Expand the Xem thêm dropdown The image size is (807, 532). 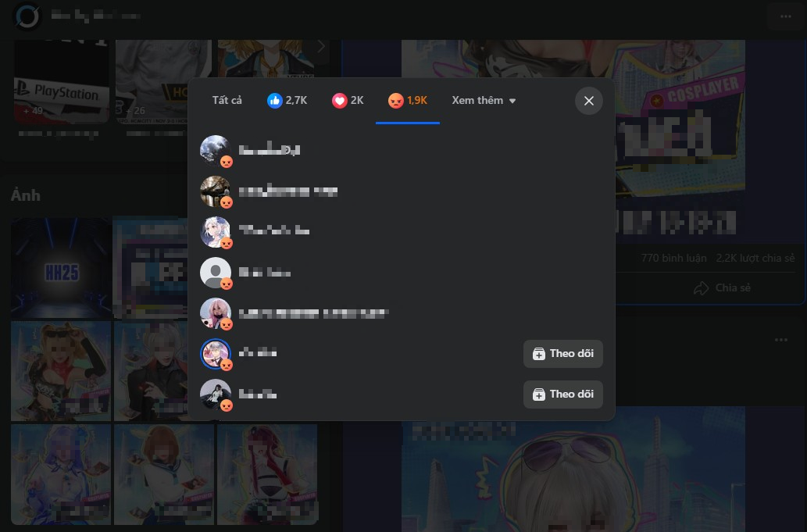[484, 101]
